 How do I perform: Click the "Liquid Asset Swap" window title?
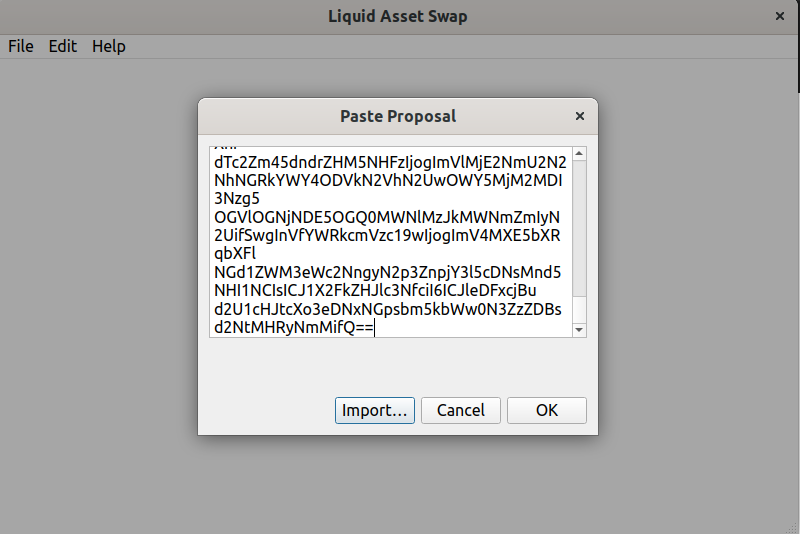397,16
